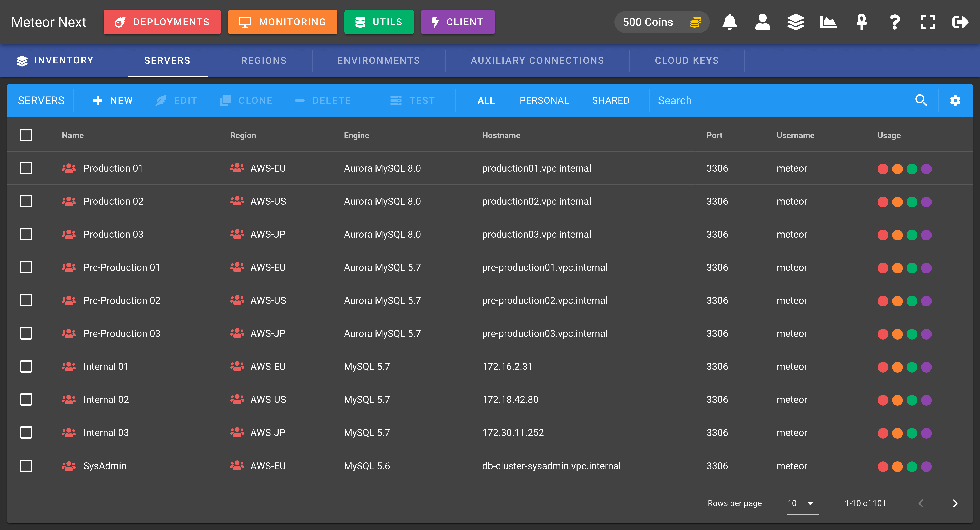Image resolution: width=980 pixels, height=530 pixels.
Task: Open table settings gear icon
Action: pos(955,100)
